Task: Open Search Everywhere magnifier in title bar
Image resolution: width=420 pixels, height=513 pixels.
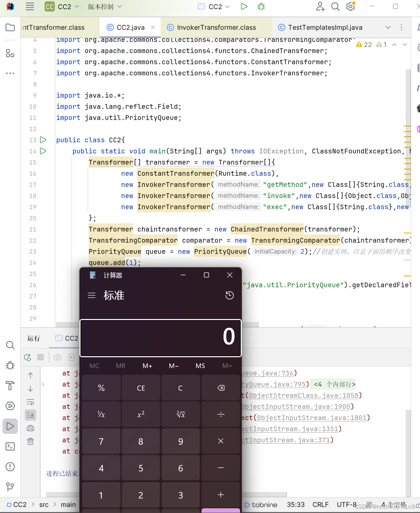Action: coord(335,7)
